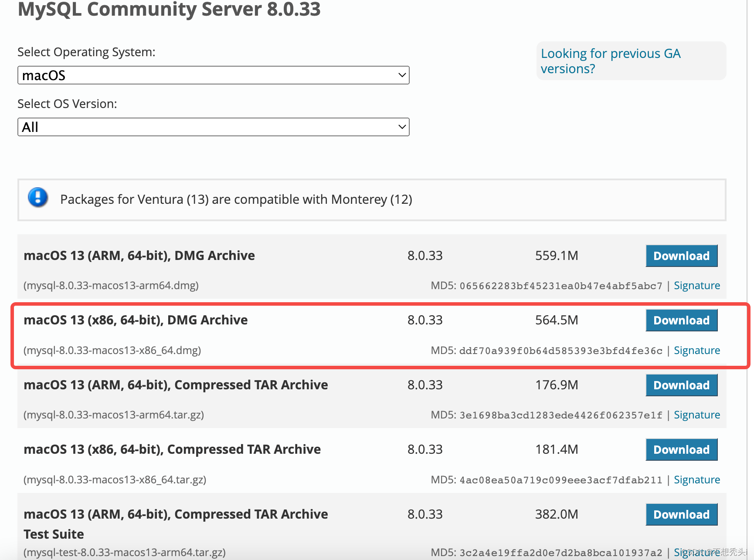Open Looking for previous GA versions link
The height and width of the screenshot is (560, 754).
pos(611,61)
